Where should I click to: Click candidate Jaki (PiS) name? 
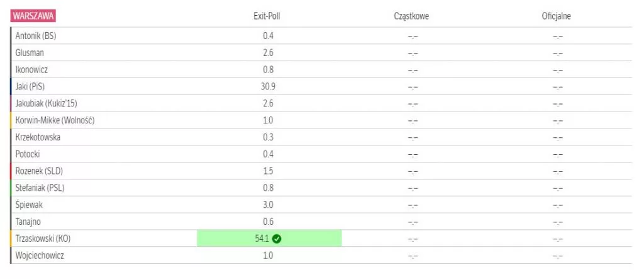pos(33,86)
